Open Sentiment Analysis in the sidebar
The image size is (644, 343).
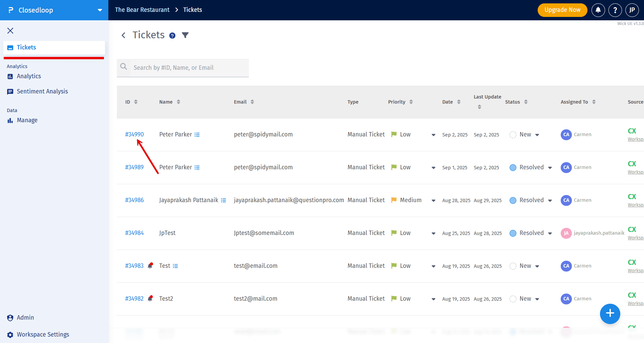[x=42, y=91]
